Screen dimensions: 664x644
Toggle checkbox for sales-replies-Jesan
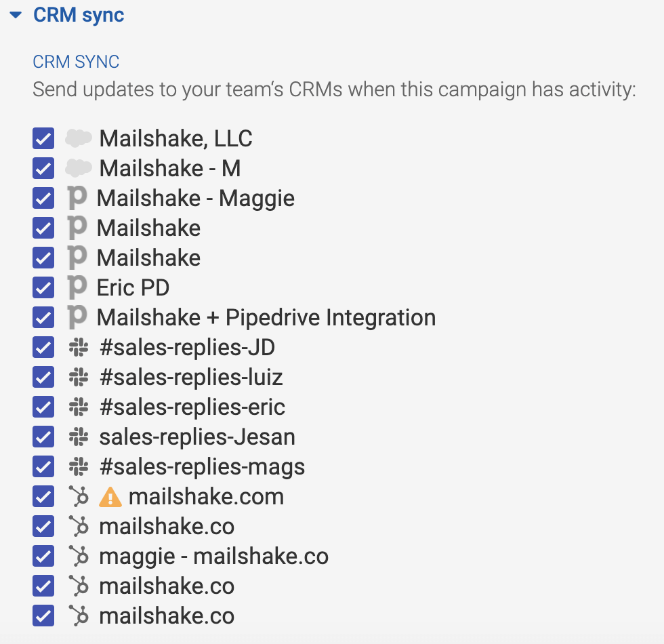[43, 437]
